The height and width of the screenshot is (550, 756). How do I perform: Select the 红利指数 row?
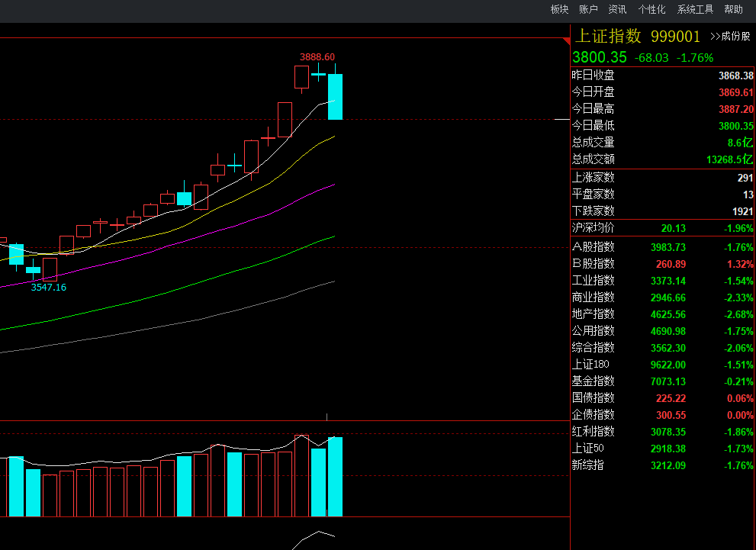(662, 433)
